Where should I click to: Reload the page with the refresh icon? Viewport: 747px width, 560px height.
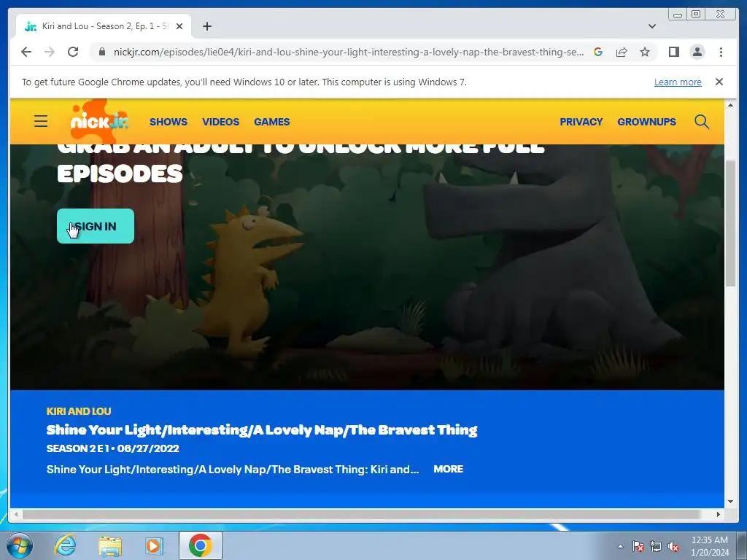[73, 52]
